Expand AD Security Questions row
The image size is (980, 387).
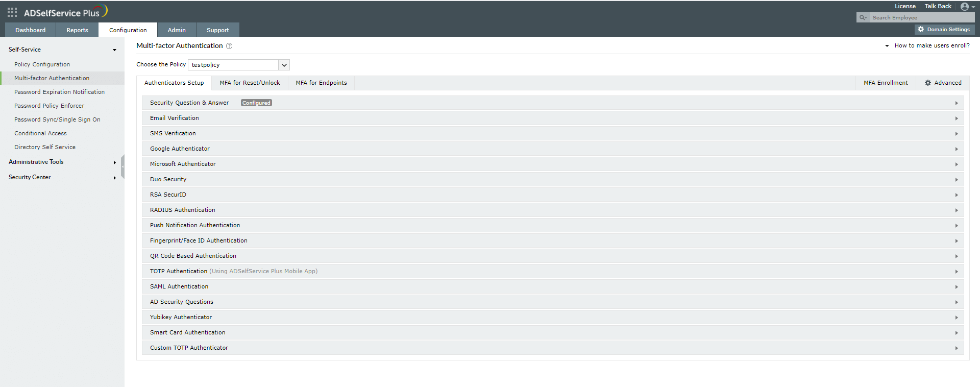pos(553,302)
